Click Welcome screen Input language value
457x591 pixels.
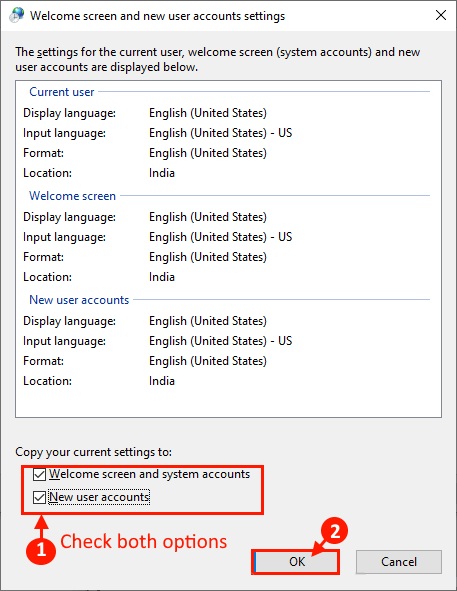221,237
